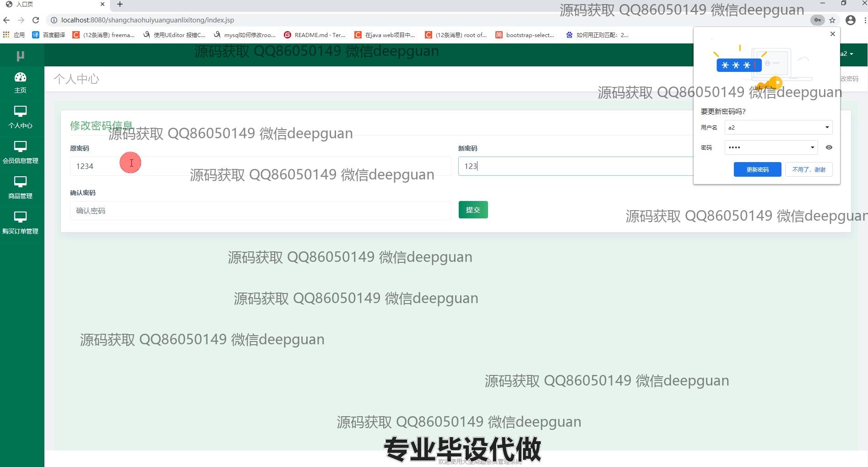Screen dimensions: 868x467
Task: Click the password key icon in address bar
Action: (817, 20)
